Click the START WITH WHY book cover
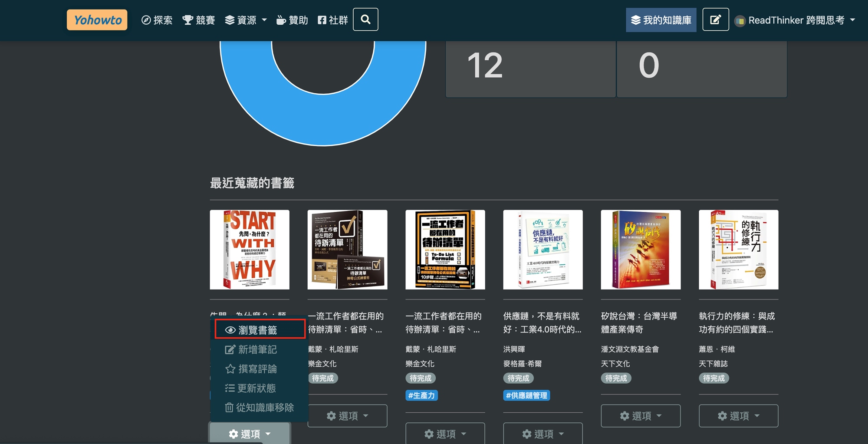 [250, 250]
